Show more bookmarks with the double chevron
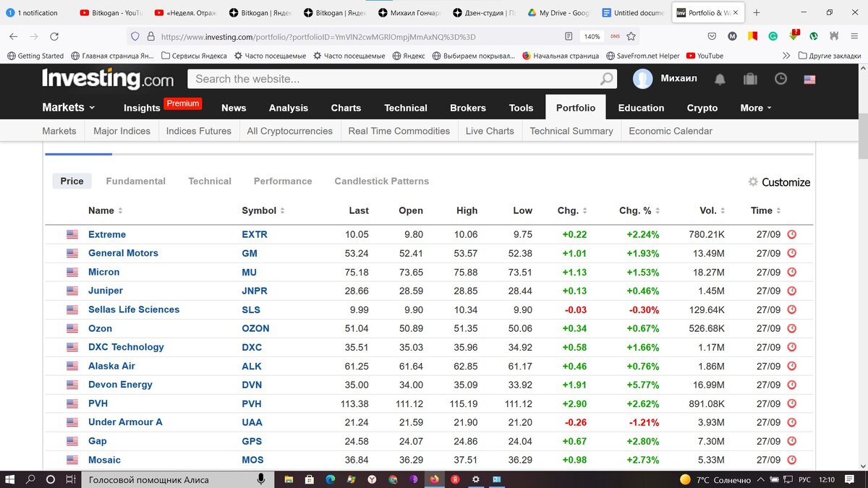 tap(786, 56)
